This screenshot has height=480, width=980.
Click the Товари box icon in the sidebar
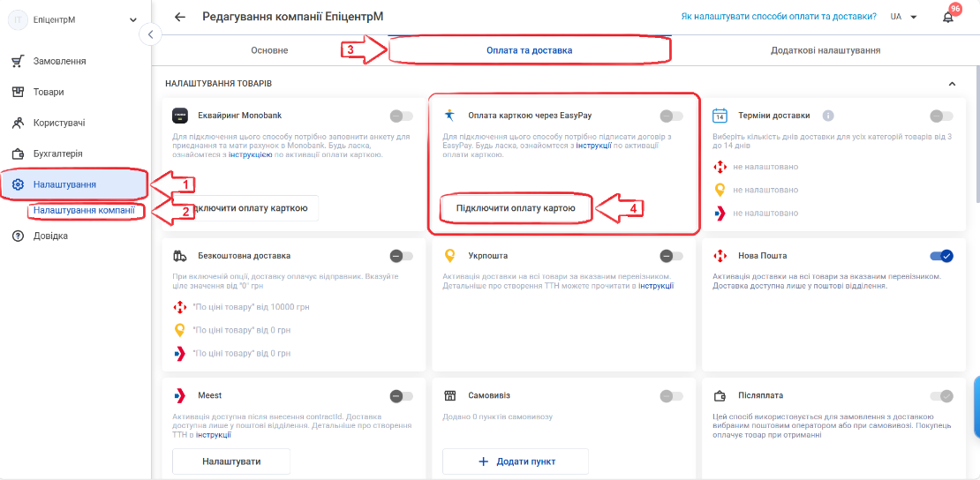point(19,92)
